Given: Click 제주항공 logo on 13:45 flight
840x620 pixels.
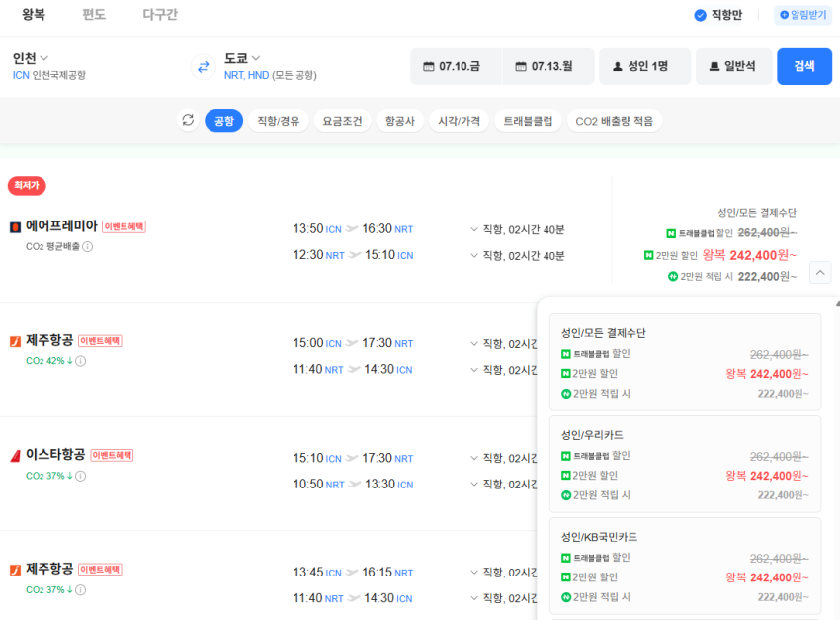Looking at the screenshot, I should coord(16,570).
